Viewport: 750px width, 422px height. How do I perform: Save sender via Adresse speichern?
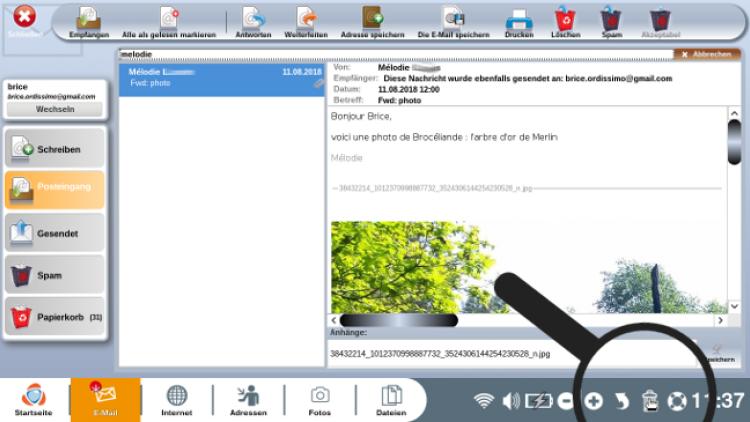pyautogui.click(x=372, y=22)
